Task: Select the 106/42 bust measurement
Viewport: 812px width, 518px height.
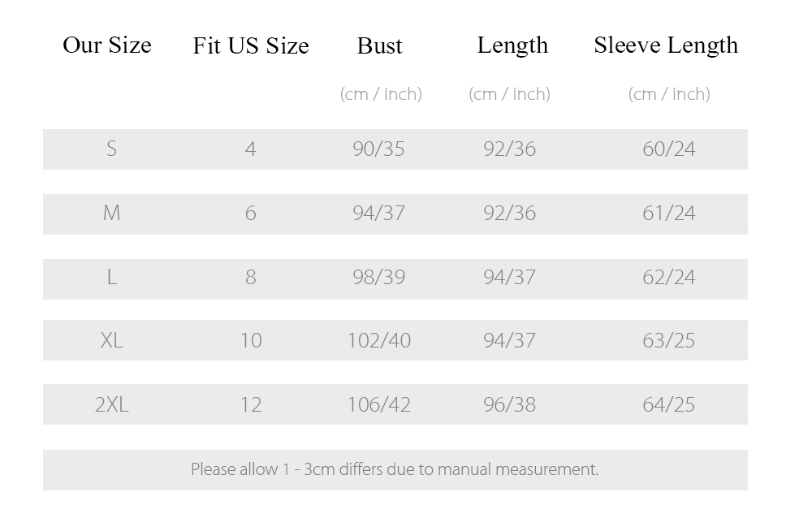Action: (379, 404)
